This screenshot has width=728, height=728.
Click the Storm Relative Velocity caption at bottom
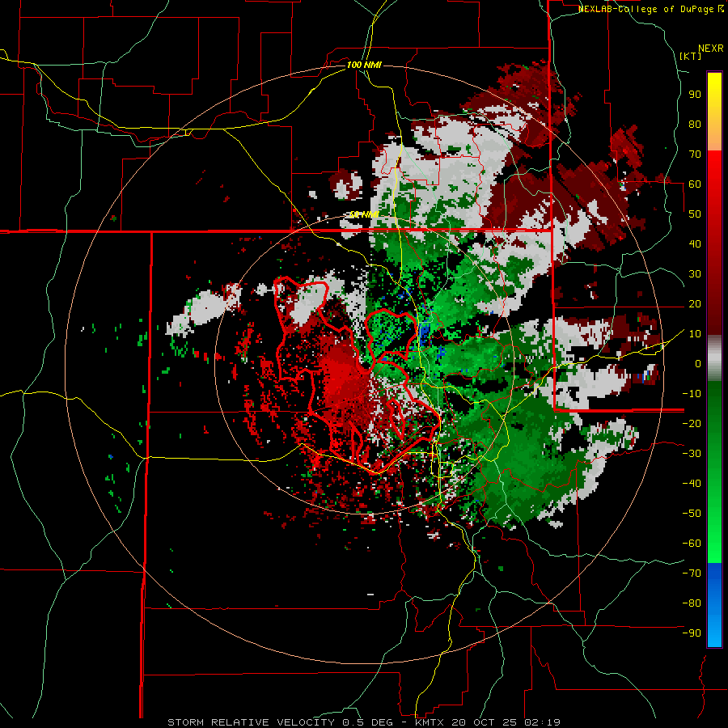point(364,722)
